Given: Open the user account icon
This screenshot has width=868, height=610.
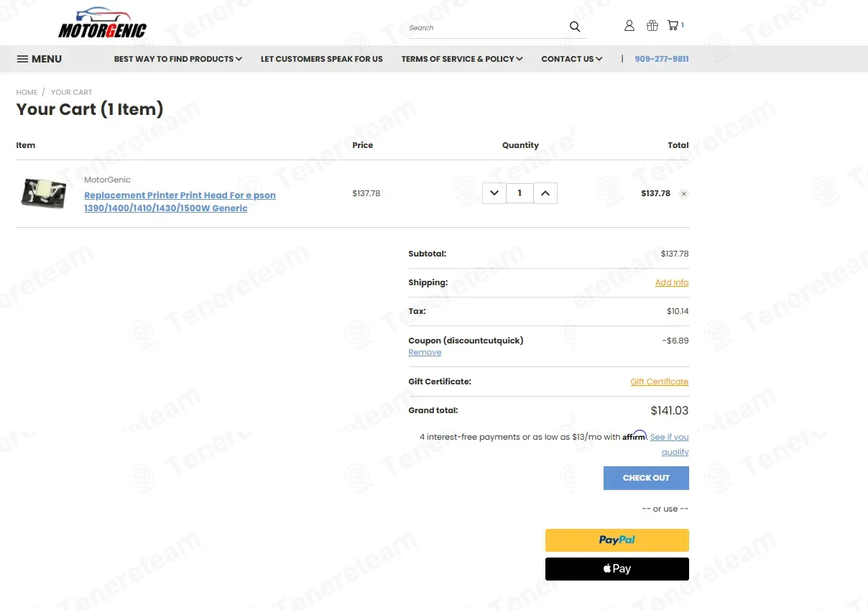Looking at the screenshot, I should [629, 25].
